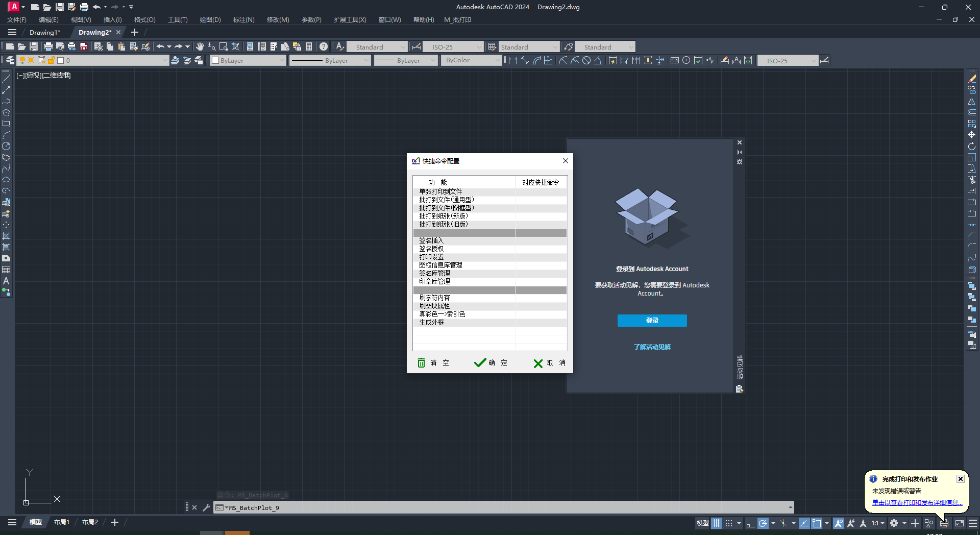
Task: Toggle the grid display in status bar
Action: pyautogui.click(x=717, y=523)
